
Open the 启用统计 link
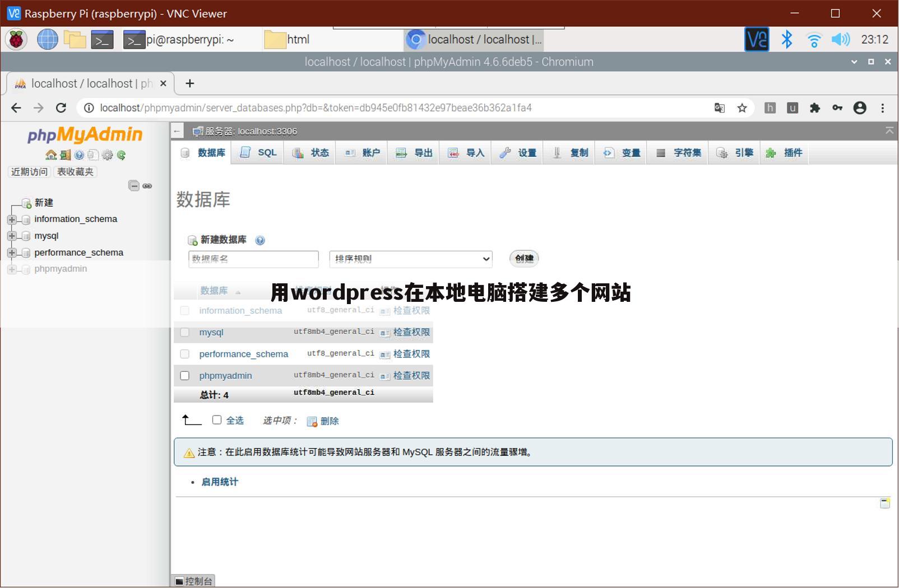click(x=219, y=482)
